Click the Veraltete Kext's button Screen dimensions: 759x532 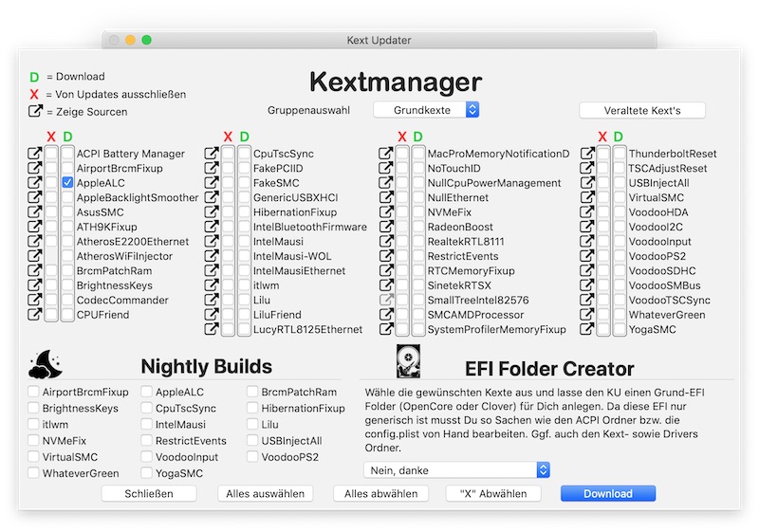(642, 110)
